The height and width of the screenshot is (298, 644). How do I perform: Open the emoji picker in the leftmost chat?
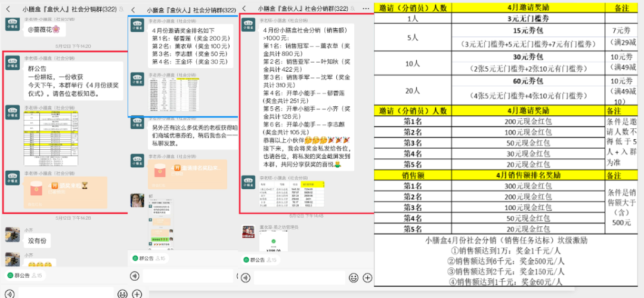(122, 293)
